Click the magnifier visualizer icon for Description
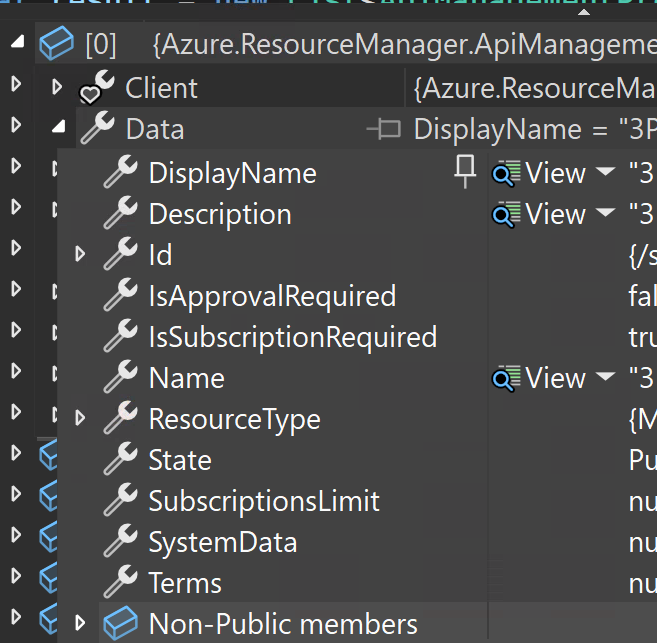The width and height of the screenshot is (657, 643). click(506, 214)
